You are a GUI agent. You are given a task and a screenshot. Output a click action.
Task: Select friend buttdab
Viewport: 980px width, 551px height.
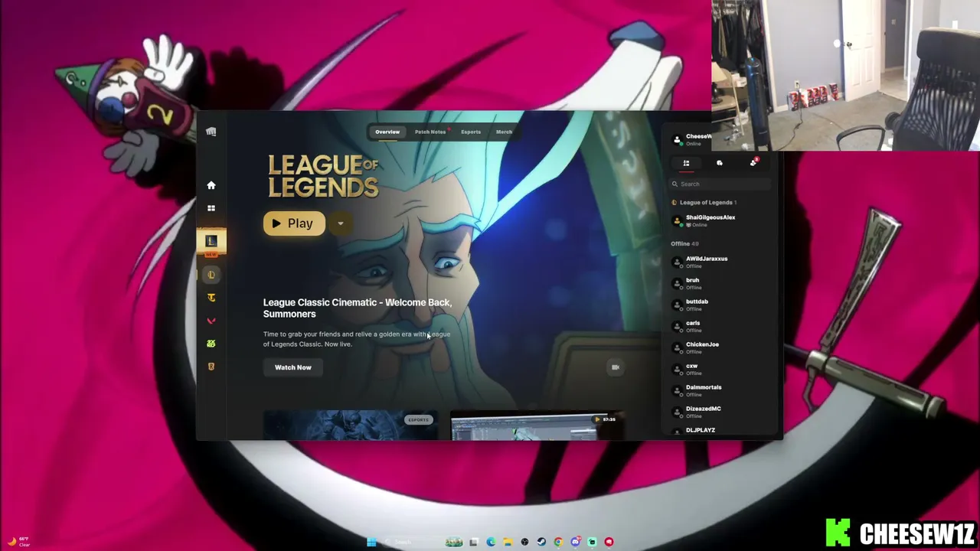click(x=721, y=305)
